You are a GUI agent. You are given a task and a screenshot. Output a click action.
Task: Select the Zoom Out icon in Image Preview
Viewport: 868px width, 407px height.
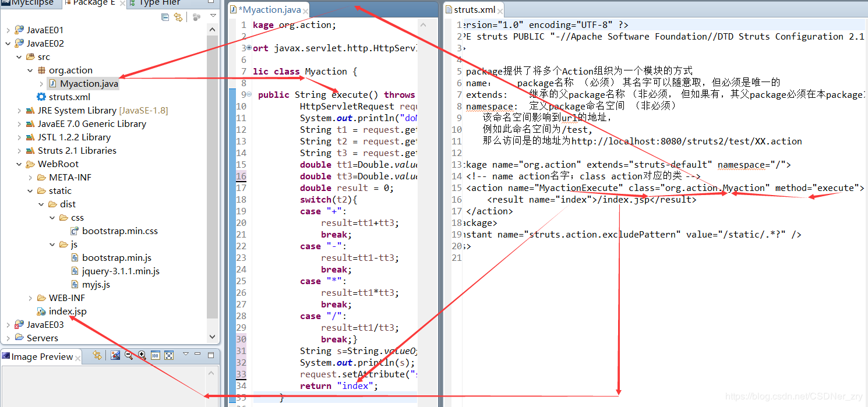coord(129,356)
